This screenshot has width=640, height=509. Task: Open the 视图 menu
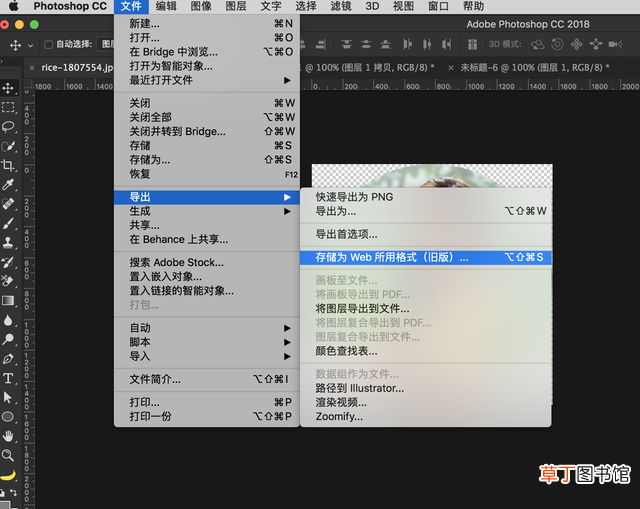point(403,6)
